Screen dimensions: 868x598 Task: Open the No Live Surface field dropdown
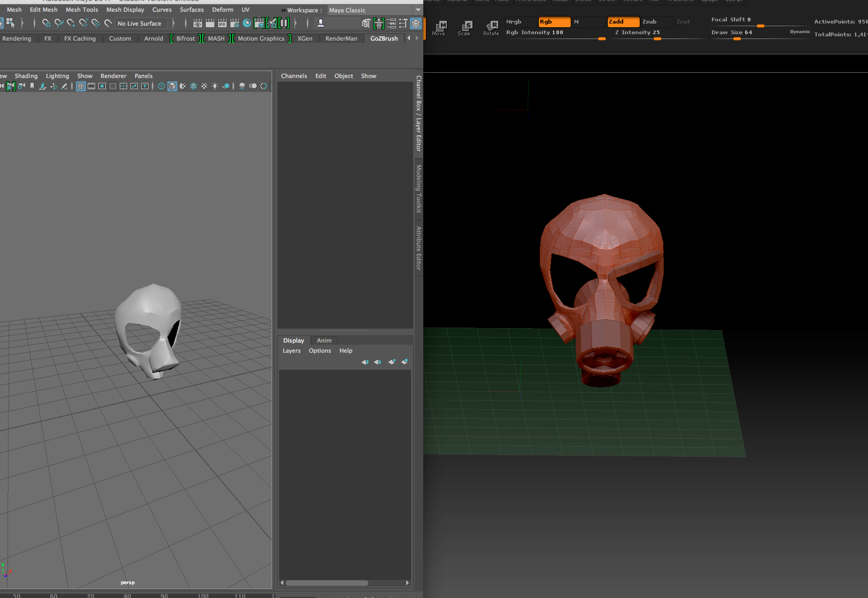click(140, 24)
